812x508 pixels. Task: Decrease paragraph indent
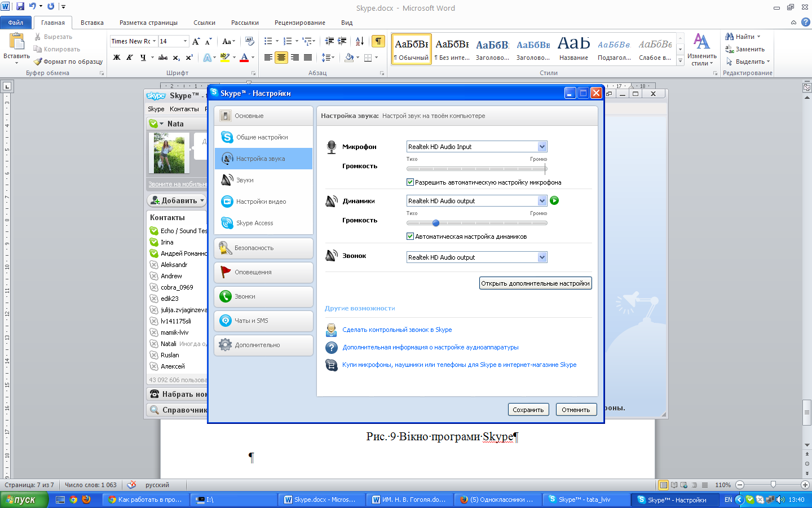point(329,41)
